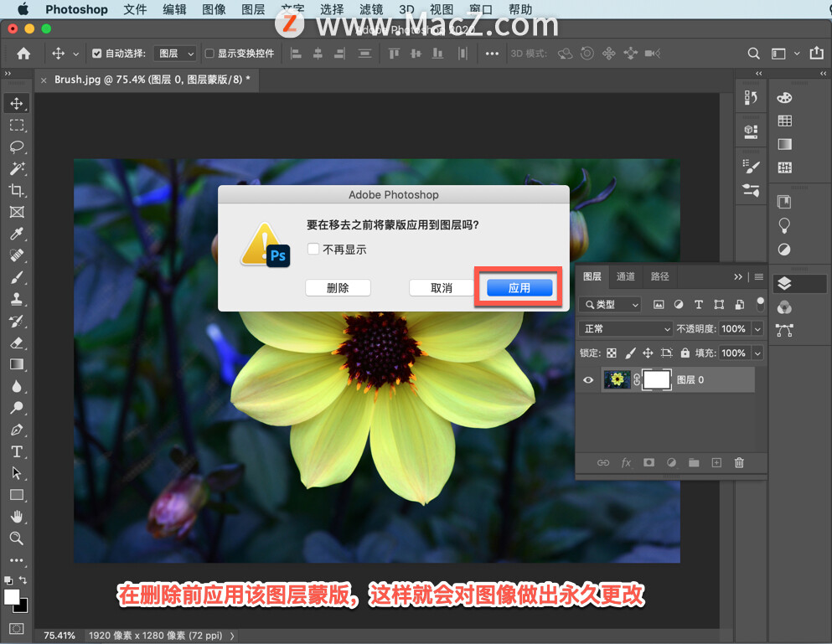Select the Pen tool
The height and width of the screenshot is (644, 832).
17,430
